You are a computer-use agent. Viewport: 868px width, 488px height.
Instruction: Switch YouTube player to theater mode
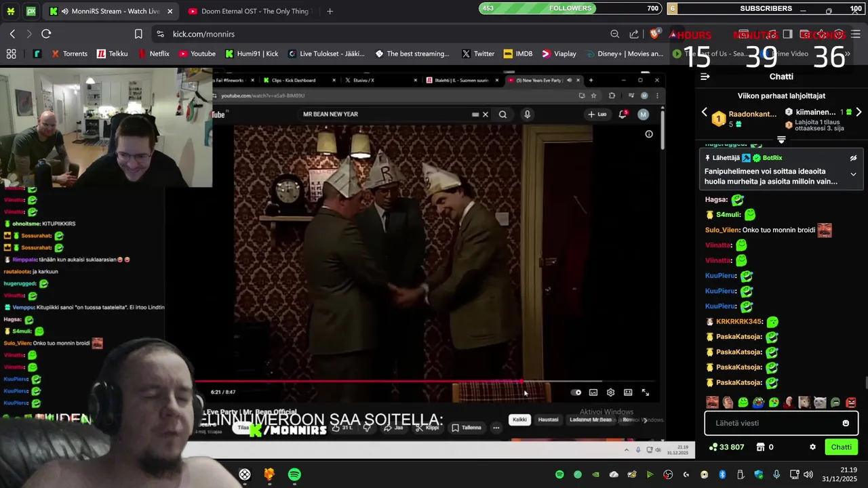click(x=628, y=392)
